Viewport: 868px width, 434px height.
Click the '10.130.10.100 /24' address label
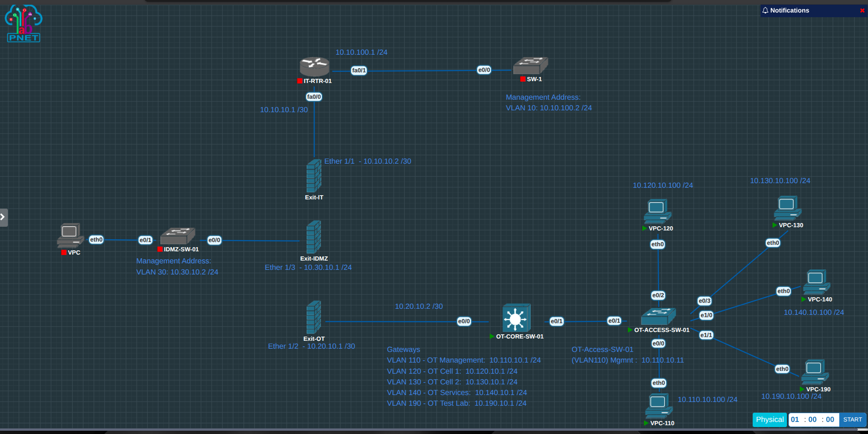tap(780, 181)
